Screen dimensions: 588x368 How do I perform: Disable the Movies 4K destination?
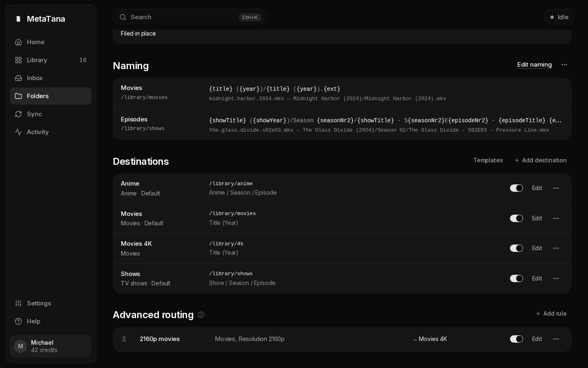click(x=517, y=248)
